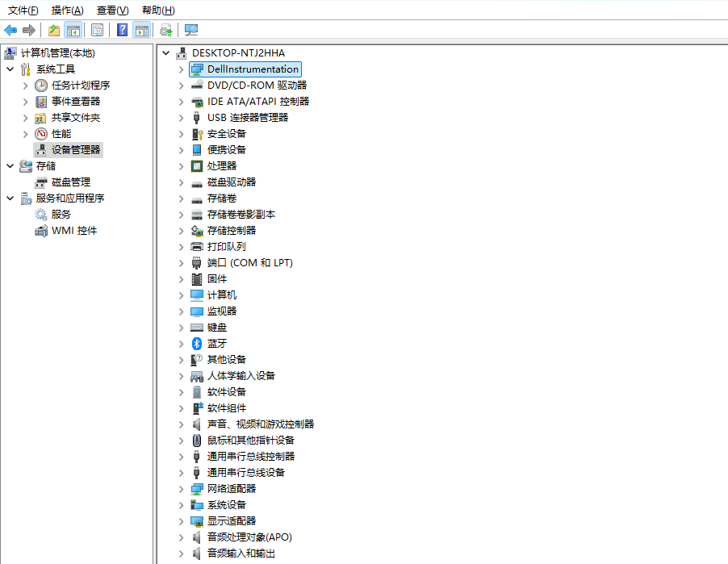Select the 音频处理对象(APO) category
The width and height of the screenshot is (728, 564).
[249, 537]
